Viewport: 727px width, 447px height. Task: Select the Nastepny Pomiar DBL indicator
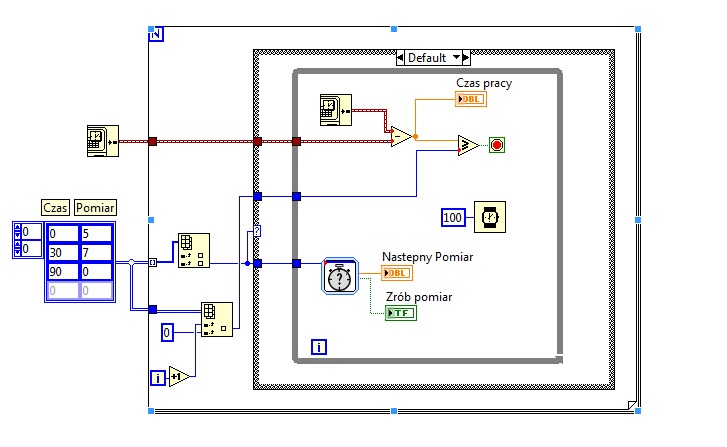(x=397, y=273)
